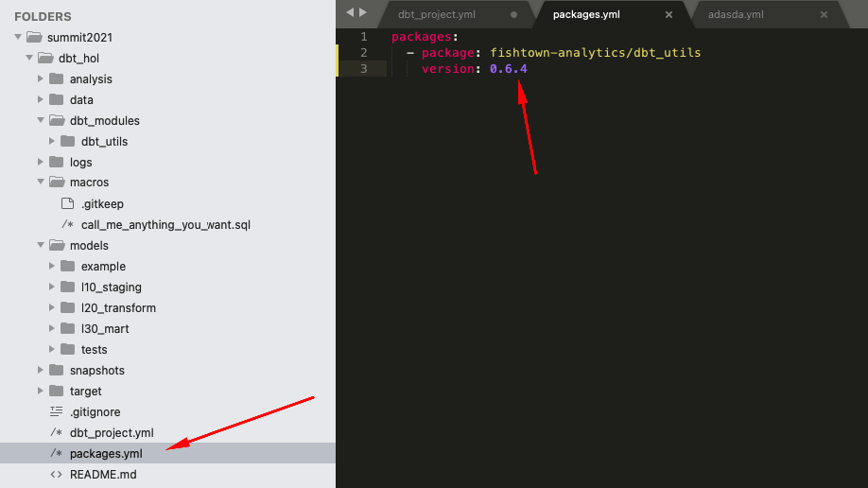Close the adasda.yml tab
The image size is (868, 488).
[x=824, y=15]
